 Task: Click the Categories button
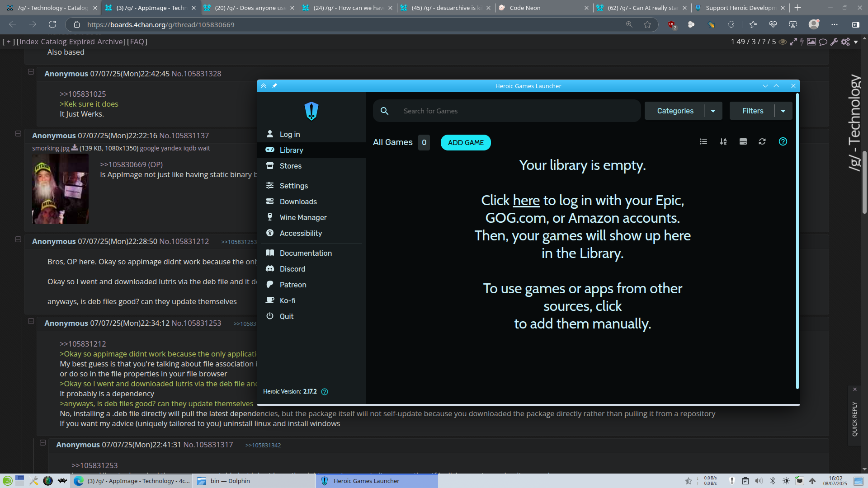pyautogui.click(x=675, y=111)
